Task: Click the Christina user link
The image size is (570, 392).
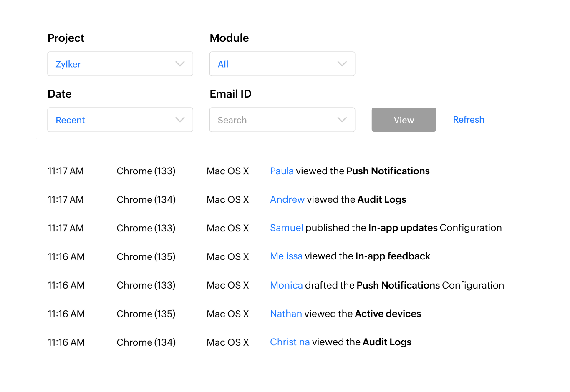Action: (x=290, y=342)
